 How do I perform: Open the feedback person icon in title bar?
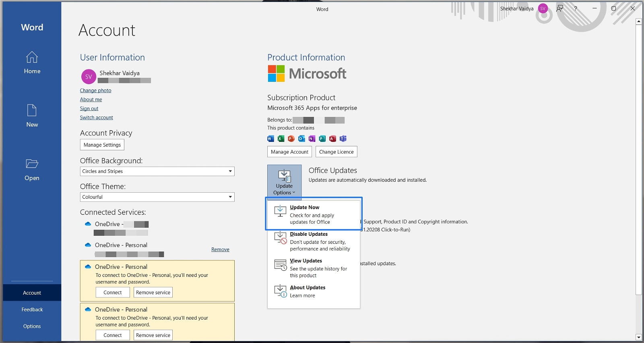pyautogui.click(x=559, y=8)
